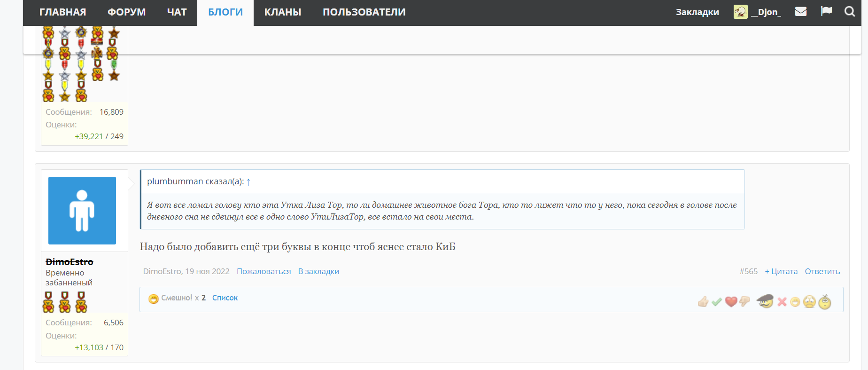Open the Список of ratings
This screenshot has width=868, height=370.
click(x=225, y=298)
